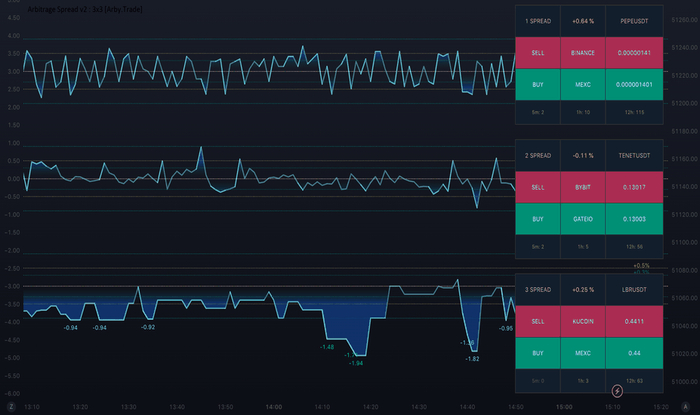
Task: Click the 14:00 label on time axis
Action: (x=273, y=407)
